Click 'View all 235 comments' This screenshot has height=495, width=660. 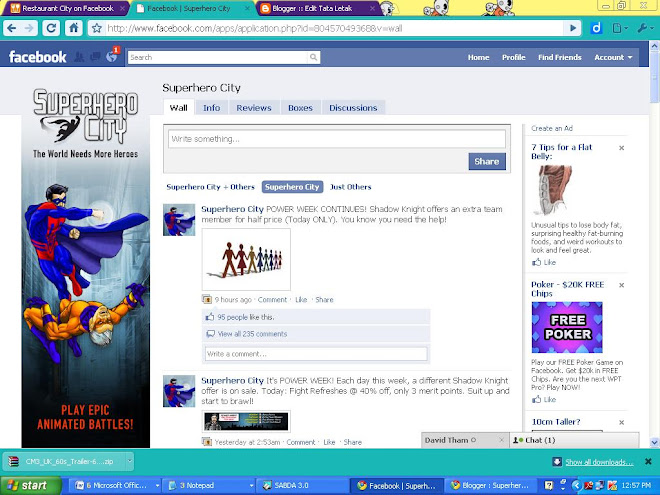coord(252,334)
